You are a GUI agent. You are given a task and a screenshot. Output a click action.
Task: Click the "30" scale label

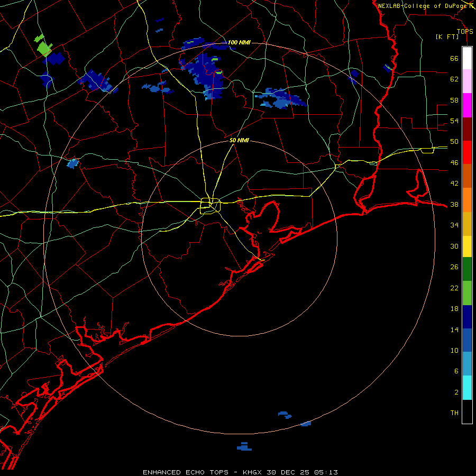(x=454, y=246)
